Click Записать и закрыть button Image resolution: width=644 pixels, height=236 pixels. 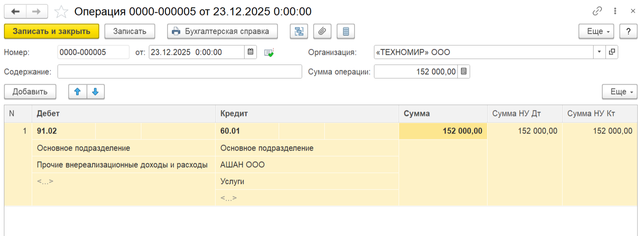tap(52, 31)
